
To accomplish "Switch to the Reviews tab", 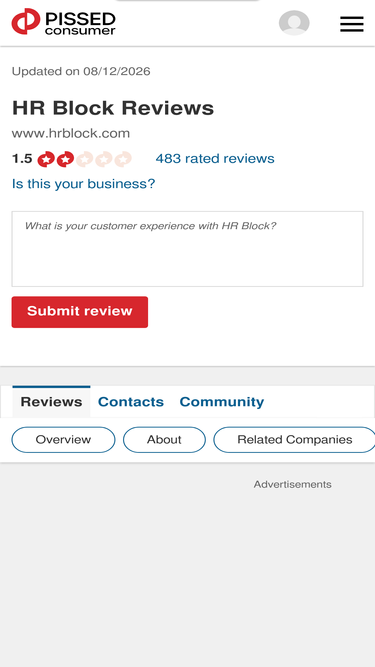I will click(51, 402).
